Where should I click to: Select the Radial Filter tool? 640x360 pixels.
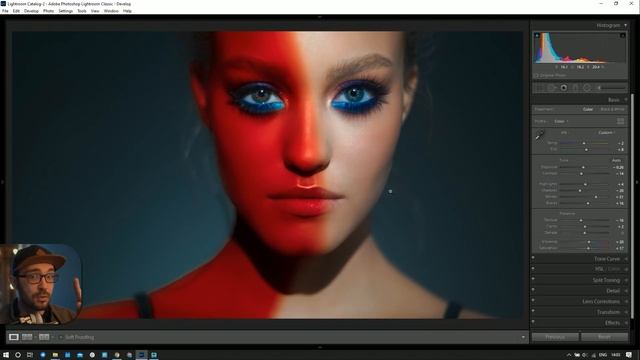click(587, 87)
